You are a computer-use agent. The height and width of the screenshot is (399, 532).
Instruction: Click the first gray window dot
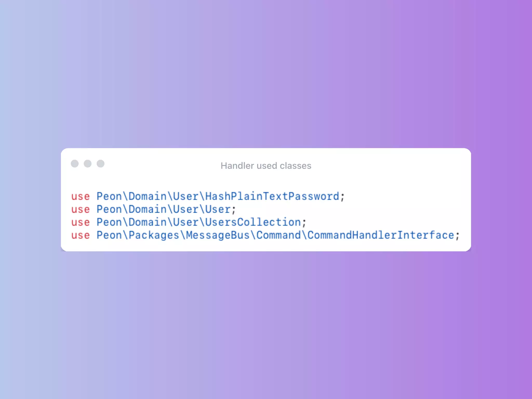[75, 164]
